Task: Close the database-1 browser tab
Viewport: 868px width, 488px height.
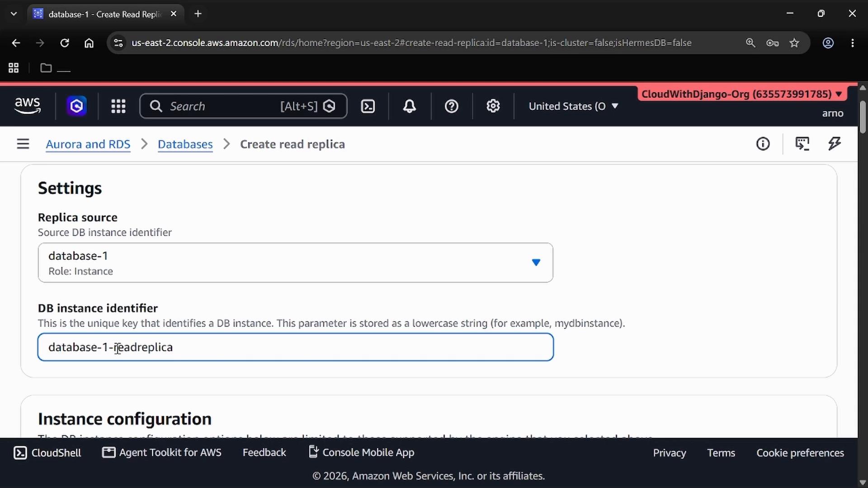Action: tap(174, 14)
